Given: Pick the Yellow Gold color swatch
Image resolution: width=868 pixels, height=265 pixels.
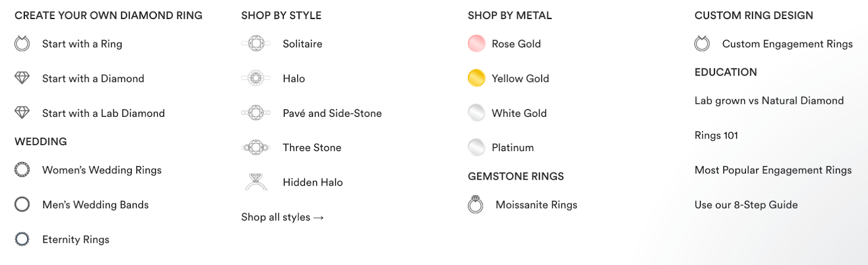Looking at the screenshot, I should point(476,78).
